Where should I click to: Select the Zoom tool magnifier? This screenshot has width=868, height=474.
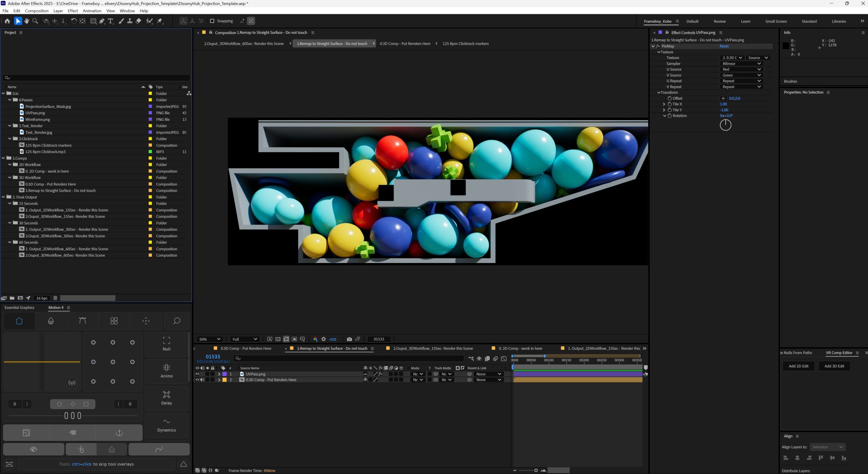[35, 21]
